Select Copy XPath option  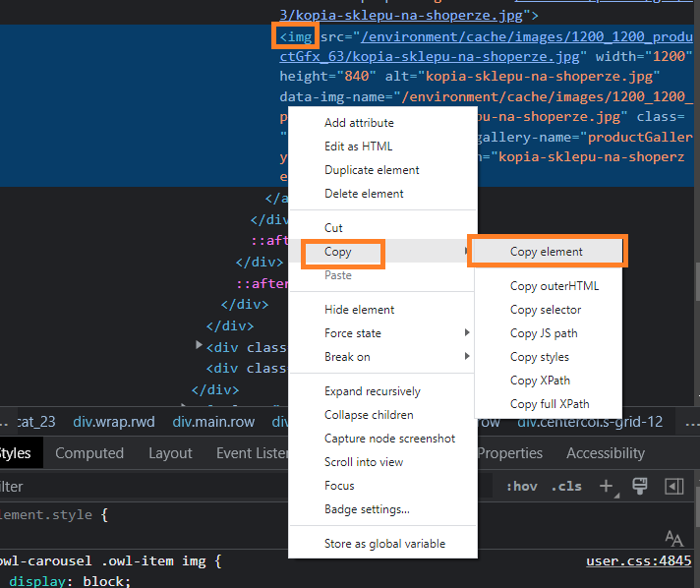coord(540,381)
